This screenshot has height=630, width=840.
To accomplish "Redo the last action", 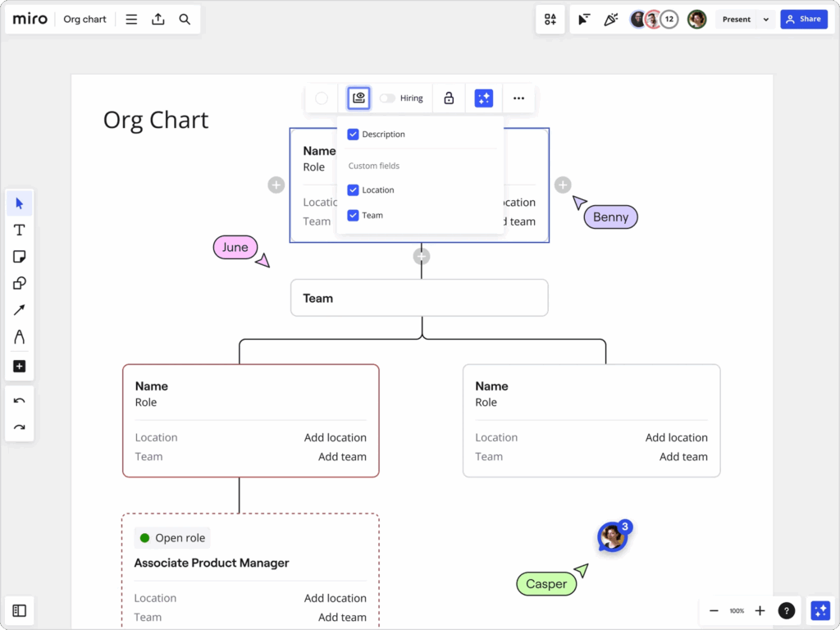I will [20, 427].
